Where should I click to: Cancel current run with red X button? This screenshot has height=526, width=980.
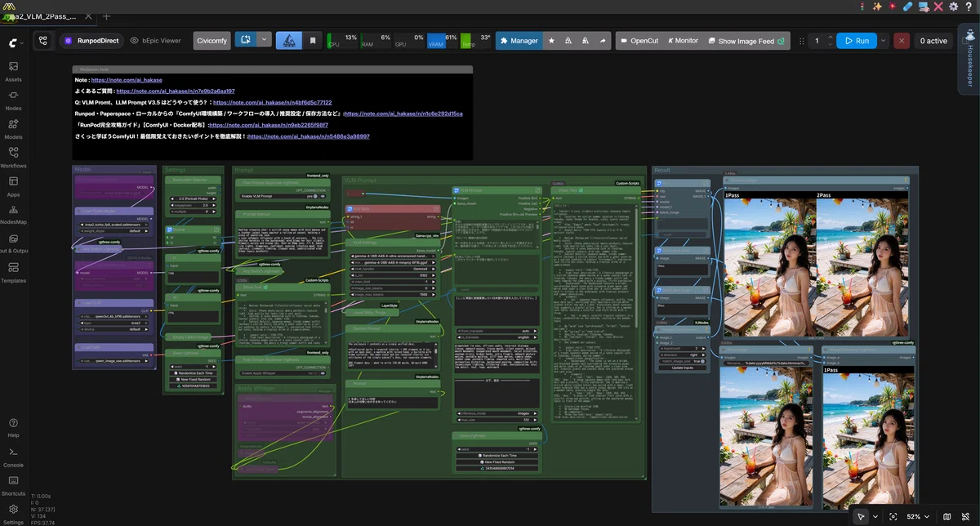click(x=902, y=40)
